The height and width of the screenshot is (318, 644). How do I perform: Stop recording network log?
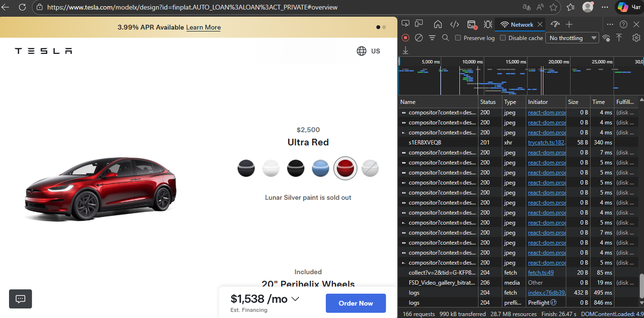point(405,38)
